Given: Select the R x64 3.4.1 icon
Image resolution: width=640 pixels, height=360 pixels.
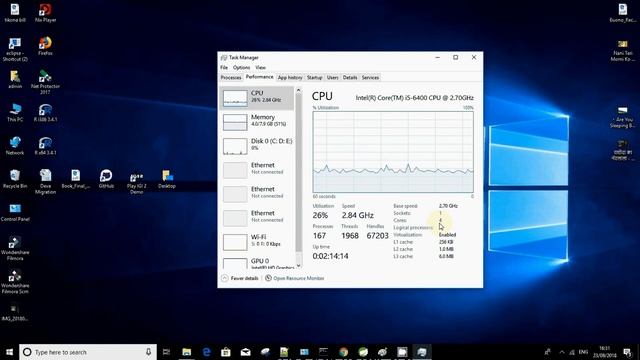Looking at the screenshot, I should coord(45,146).
